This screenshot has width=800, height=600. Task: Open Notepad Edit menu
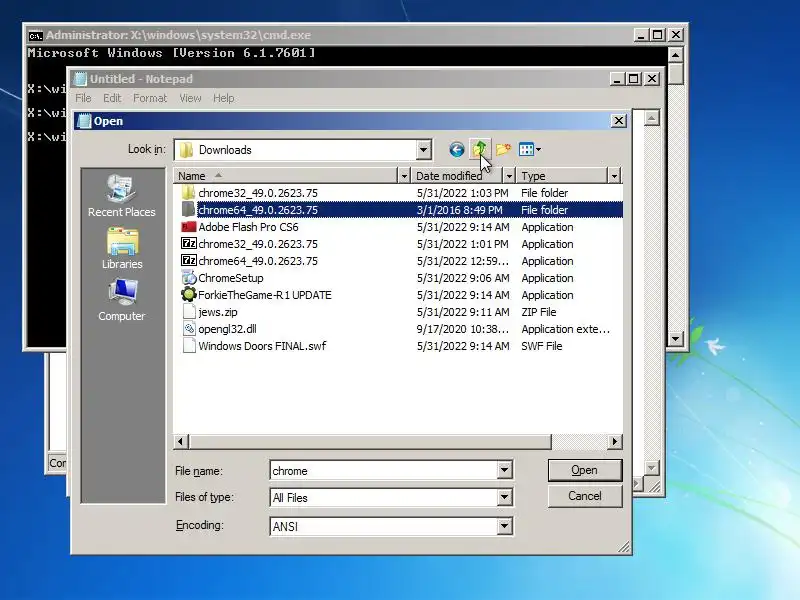tap(112, 98)
